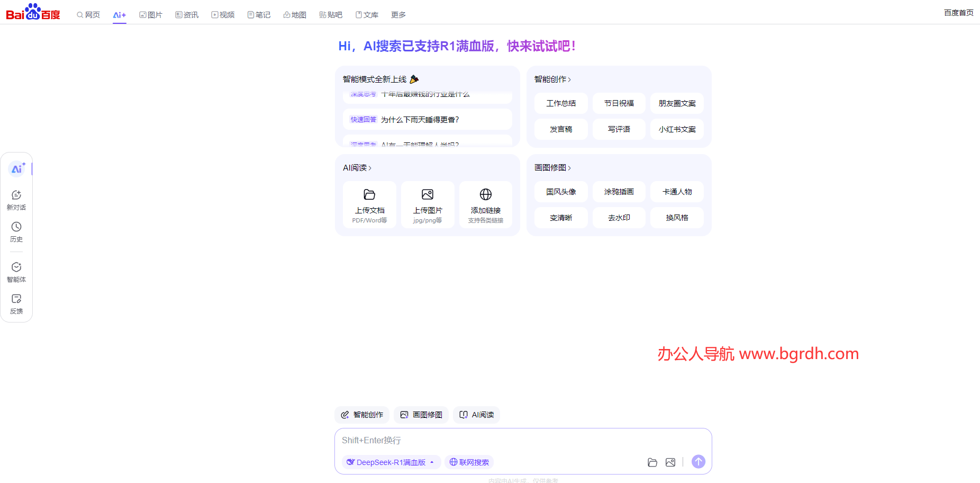Click the send arrow button
The width and height of the screenshot is (980, 483).
(698, 462)
